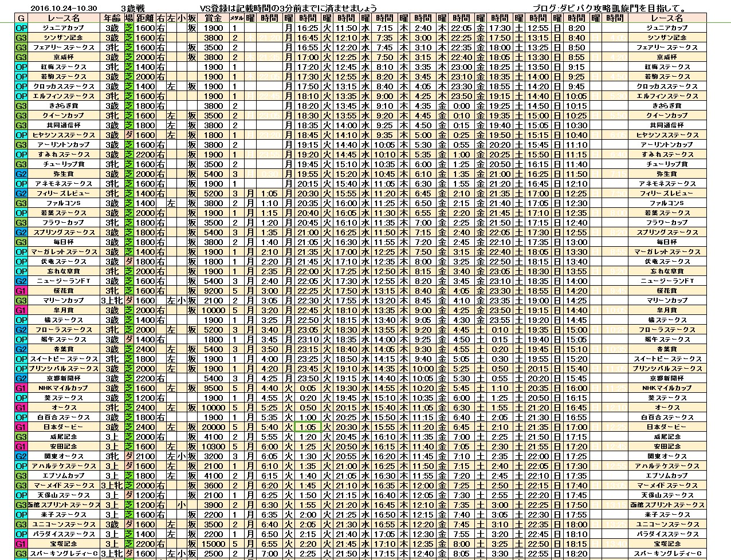Select the 15:20 Tuesday time in 弥生賞 row
Viewport: 731px width, 560px height.
coord(346,174)
